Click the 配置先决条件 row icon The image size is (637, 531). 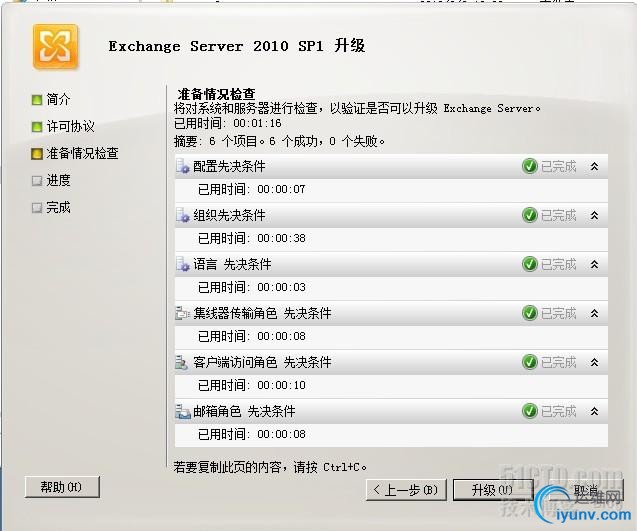(183, 166)
